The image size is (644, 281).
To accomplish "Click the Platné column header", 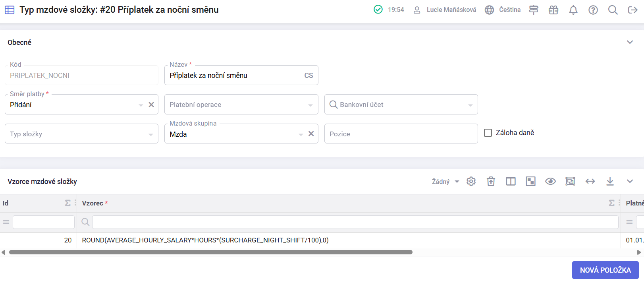I will click(633, 203).
